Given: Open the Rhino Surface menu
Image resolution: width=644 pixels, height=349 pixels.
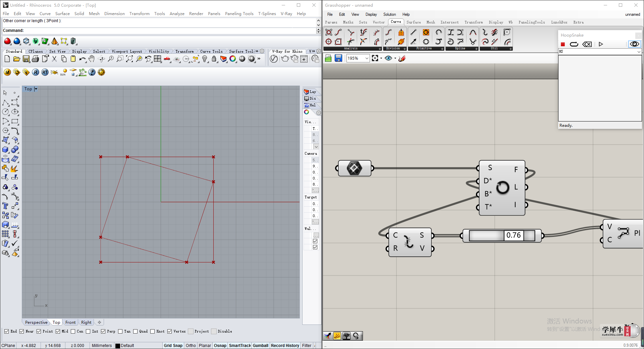Looking at the screenshot, I should (62, 14).
